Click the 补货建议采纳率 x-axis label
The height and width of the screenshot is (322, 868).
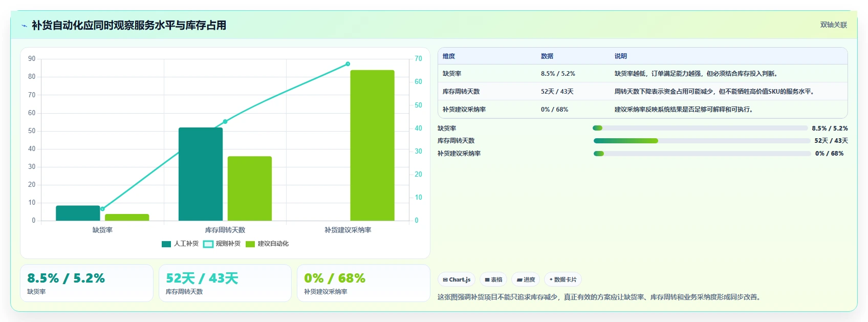click(348, 230)
